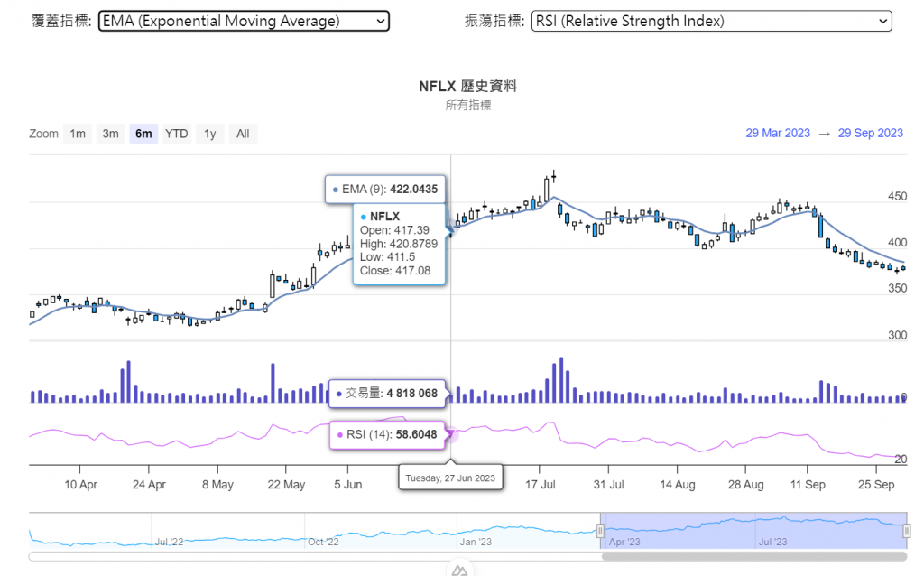Click the 8 May x-axis label

coord(218,485)
